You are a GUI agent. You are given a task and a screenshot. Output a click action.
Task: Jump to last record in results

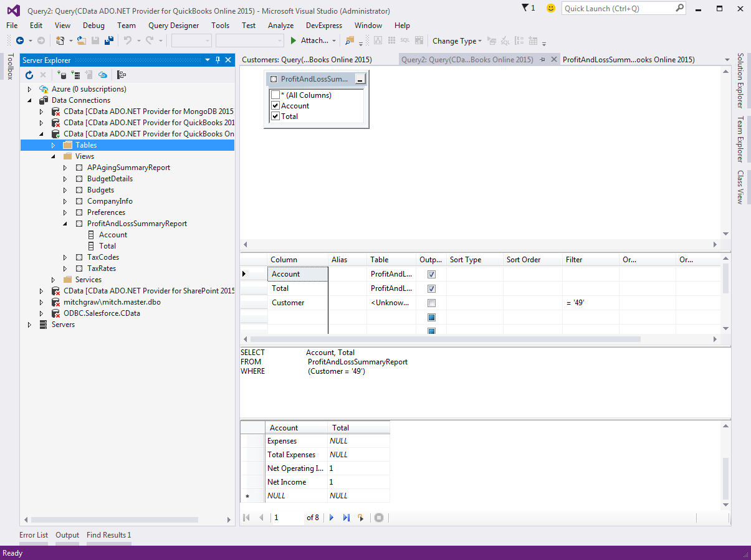[347, 518]
